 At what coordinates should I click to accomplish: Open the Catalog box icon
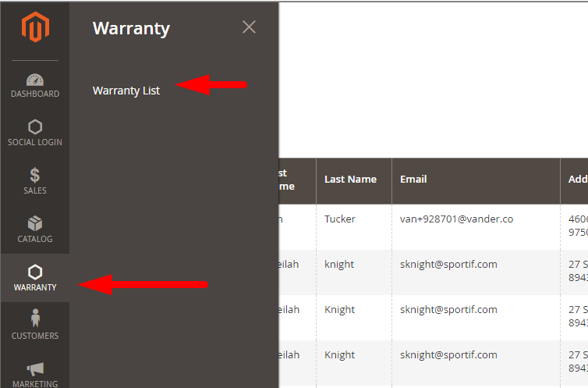(x=35, y=223)
